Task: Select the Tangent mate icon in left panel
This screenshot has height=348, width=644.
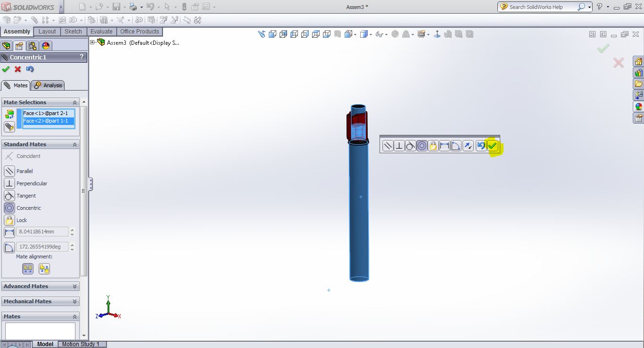Action: [9, 196]
